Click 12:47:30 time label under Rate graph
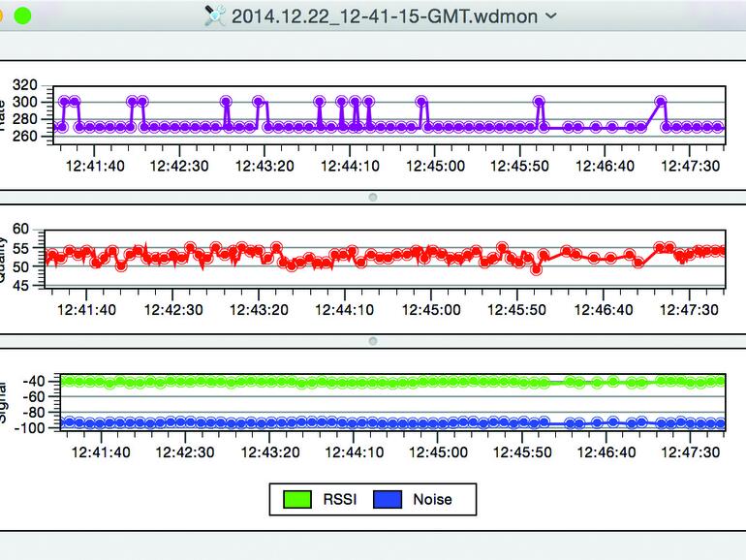This screenshot has height=560, width=746. click(x=691, y=166)
